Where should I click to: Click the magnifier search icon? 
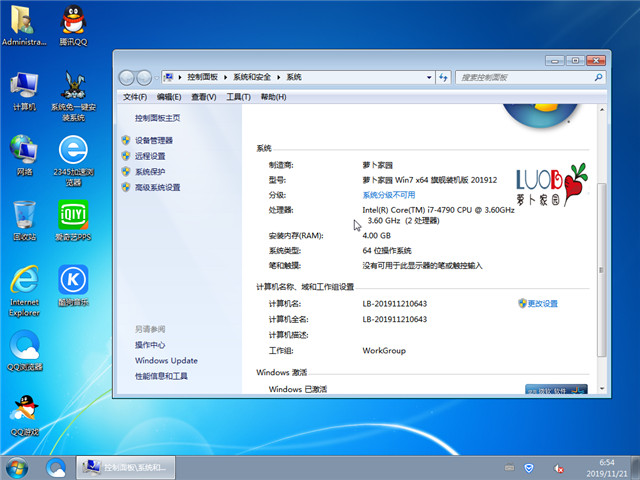(598, 77)
